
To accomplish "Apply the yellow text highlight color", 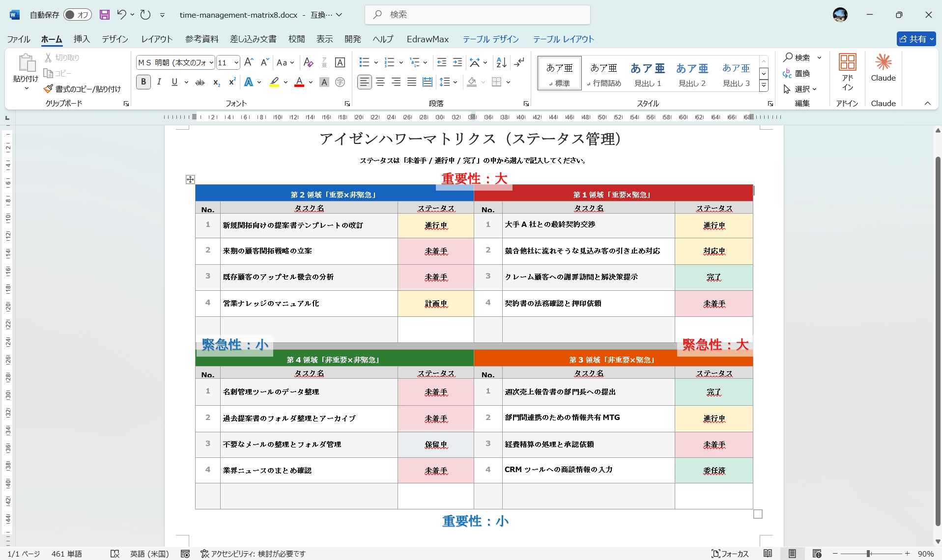I will (274, 82).
